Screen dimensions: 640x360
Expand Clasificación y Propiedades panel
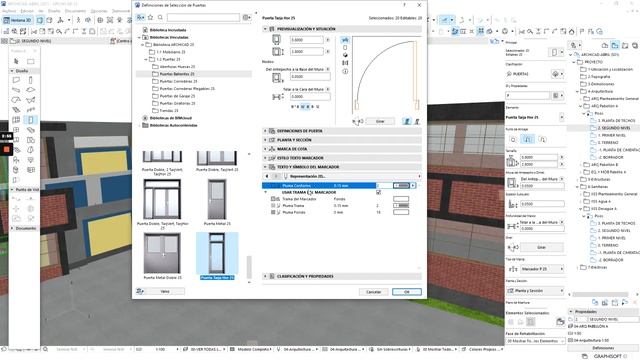click(x=265, y=276)
